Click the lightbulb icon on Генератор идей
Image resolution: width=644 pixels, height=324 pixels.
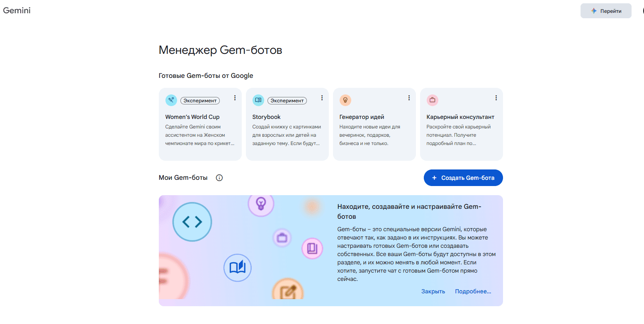click(345, 100)
